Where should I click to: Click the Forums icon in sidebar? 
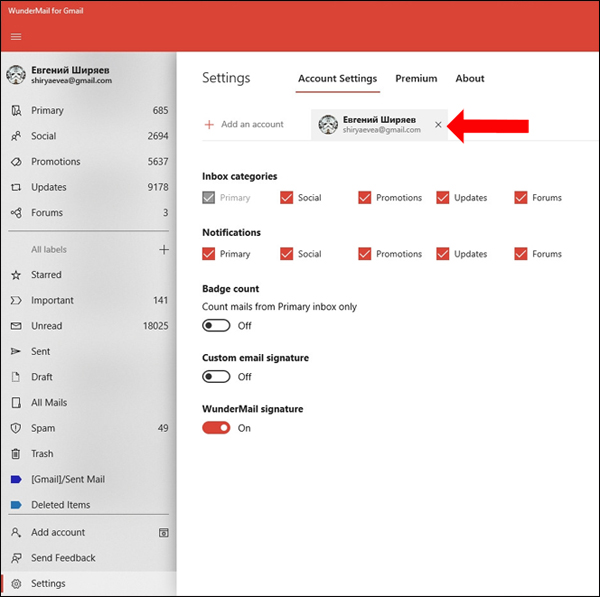(x=16, y=213)
